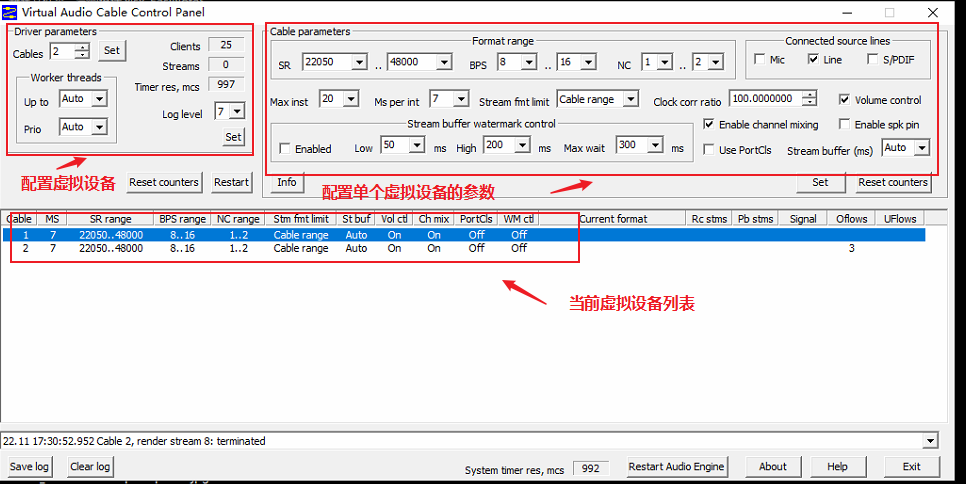
Task: Enable the spk pin checkbox
Action: tap(845, 124)
